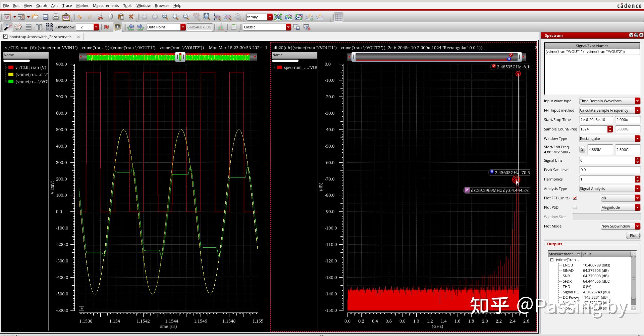This screenshot has width=644, height=336.
Task: Open the calculator tool icon
Action: [x=233, y=27]
